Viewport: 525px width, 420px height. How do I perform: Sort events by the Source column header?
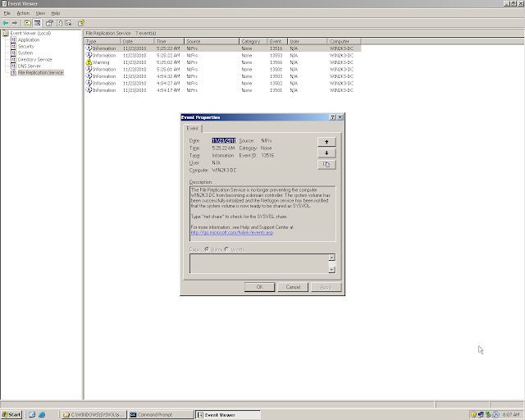pyautogui.click(x=212, y=41)
